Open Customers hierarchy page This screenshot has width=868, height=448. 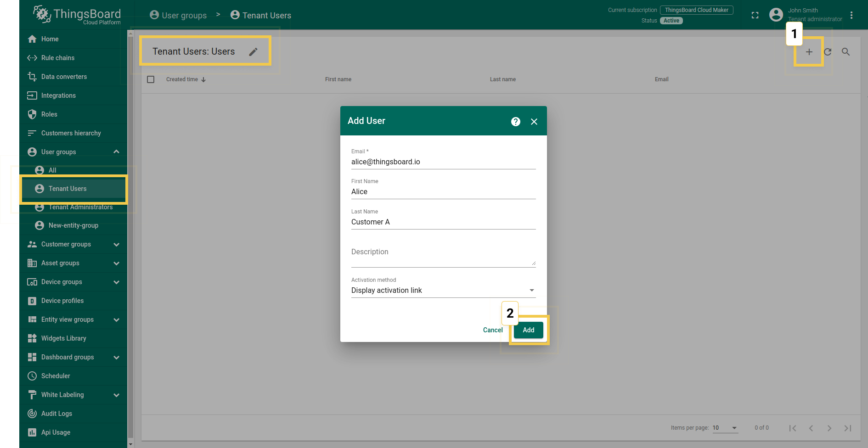[x=73, y=133]
